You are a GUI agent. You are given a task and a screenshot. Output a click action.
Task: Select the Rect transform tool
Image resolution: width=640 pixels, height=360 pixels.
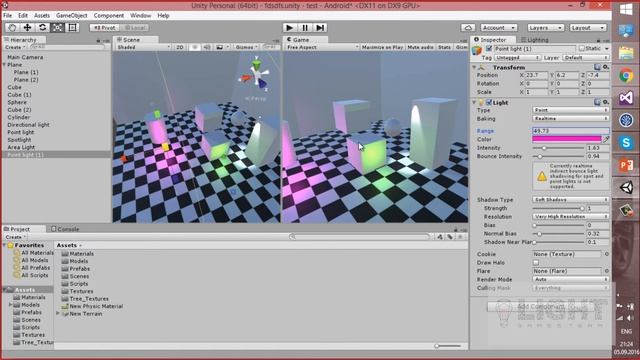(x=72, y=27)
